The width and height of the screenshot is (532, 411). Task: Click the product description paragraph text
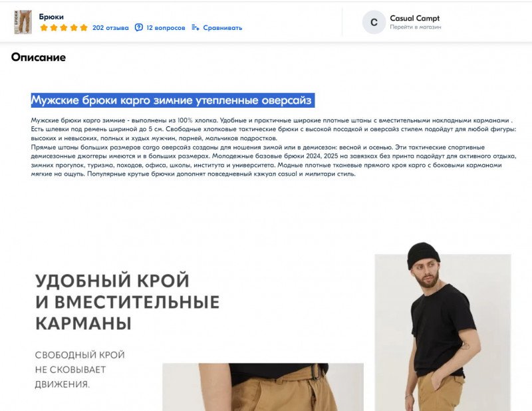click(273, 147)
